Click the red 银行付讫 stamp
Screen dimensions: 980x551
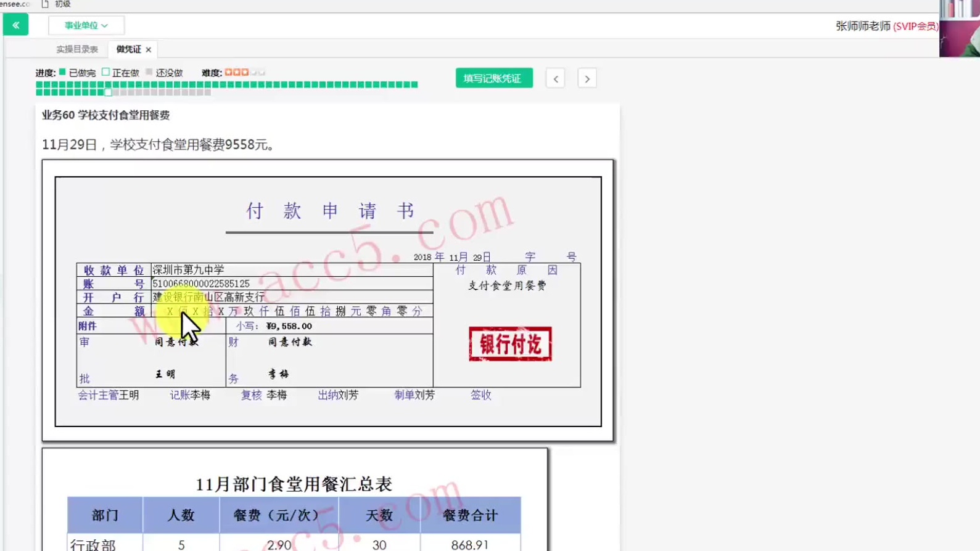click(510, 344)
